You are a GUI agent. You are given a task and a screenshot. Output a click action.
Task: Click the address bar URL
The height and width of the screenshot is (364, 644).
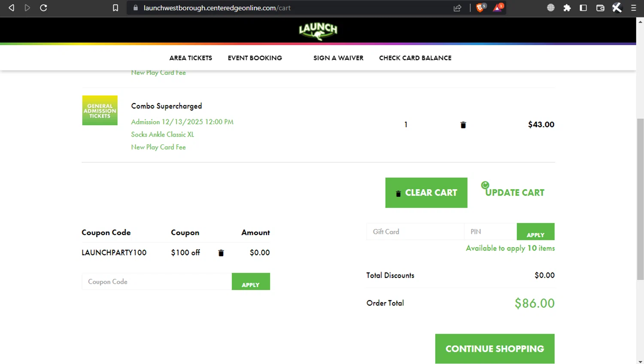tap(217, 8)
